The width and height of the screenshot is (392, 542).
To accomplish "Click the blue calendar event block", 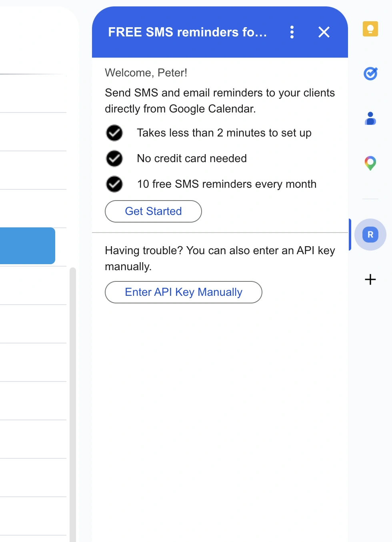I will (x=28, y=246).
